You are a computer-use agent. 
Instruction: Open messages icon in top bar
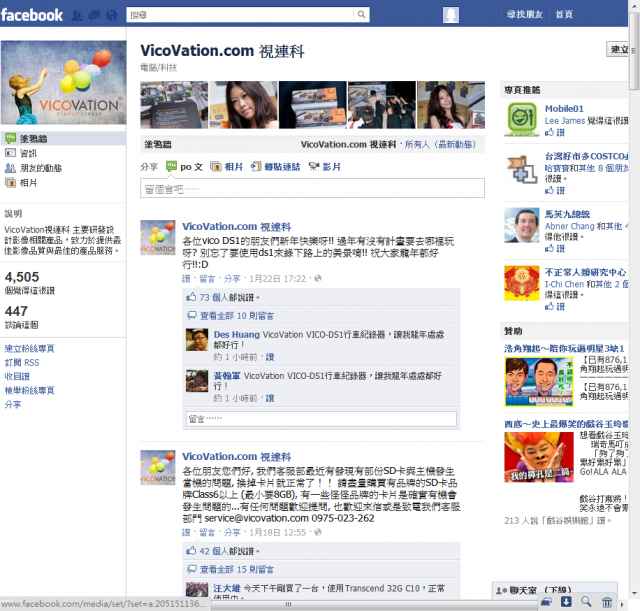pyautogui.click(x=94, y=16)
